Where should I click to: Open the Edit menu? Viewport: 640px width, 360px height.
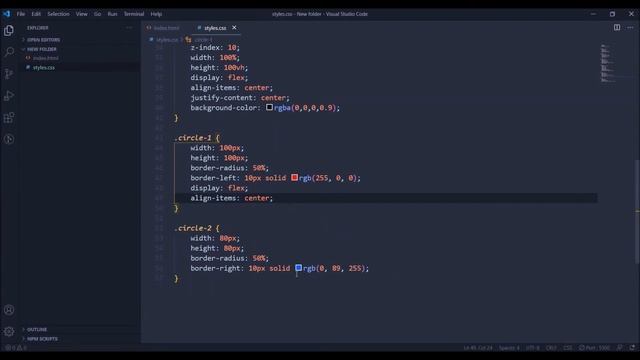click(36, 14)
